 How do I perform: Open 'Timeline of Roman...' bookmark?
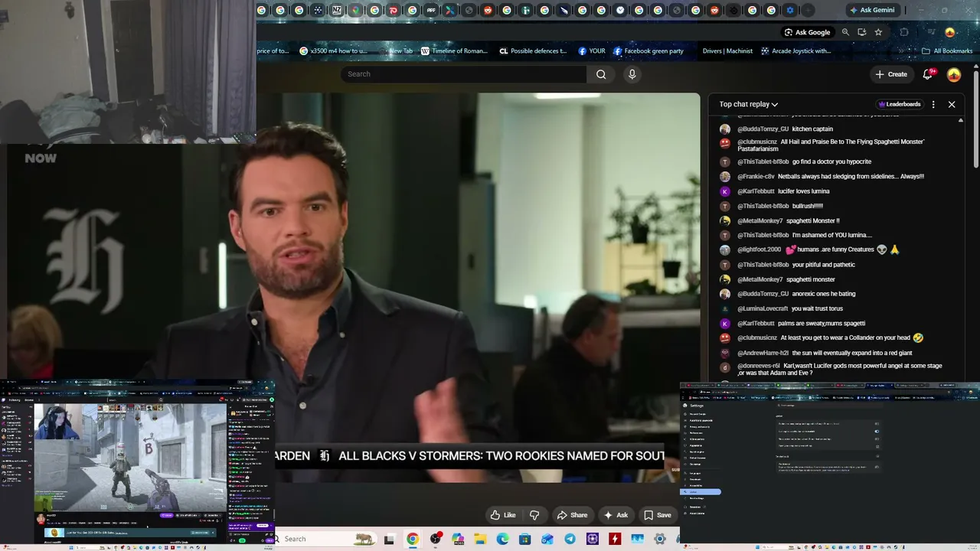tap(454, 51)
